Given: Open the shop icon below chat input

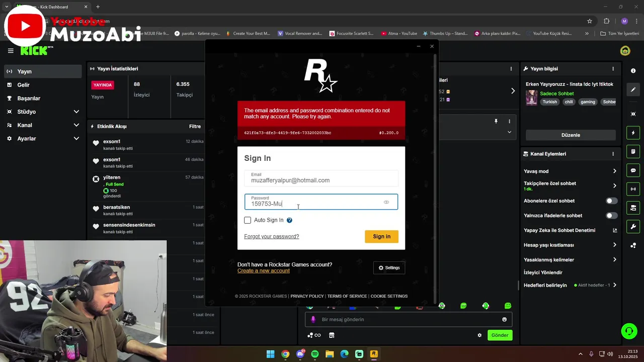Looking at the screenshot, I should click(x=332, y=335).
